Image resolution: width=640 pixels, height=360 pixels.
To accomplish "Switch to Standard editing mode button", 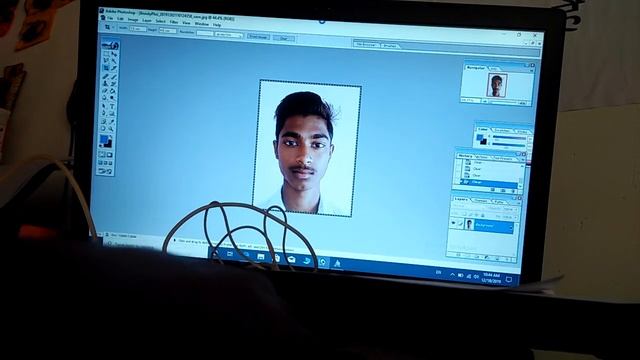I will (102, 154).
